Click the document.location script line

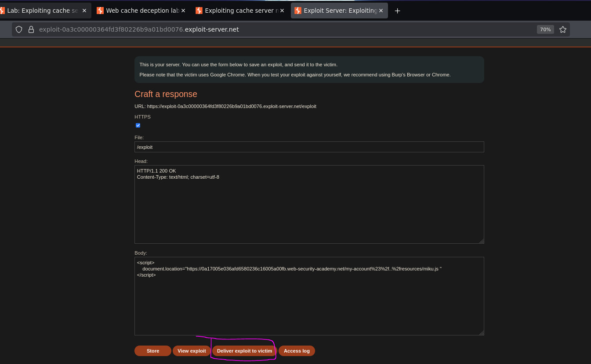tap(292, 268)
